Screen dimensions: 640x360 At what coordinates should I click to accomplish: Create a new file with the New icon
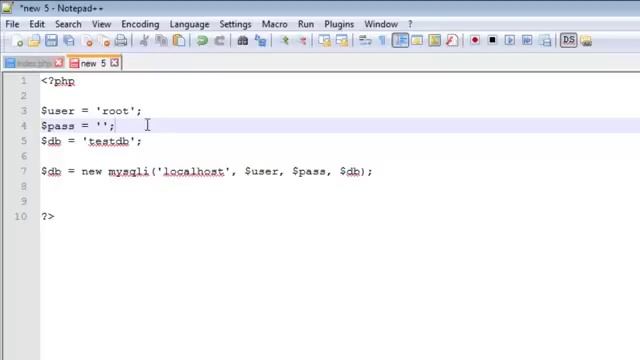(x=17, y=40)
